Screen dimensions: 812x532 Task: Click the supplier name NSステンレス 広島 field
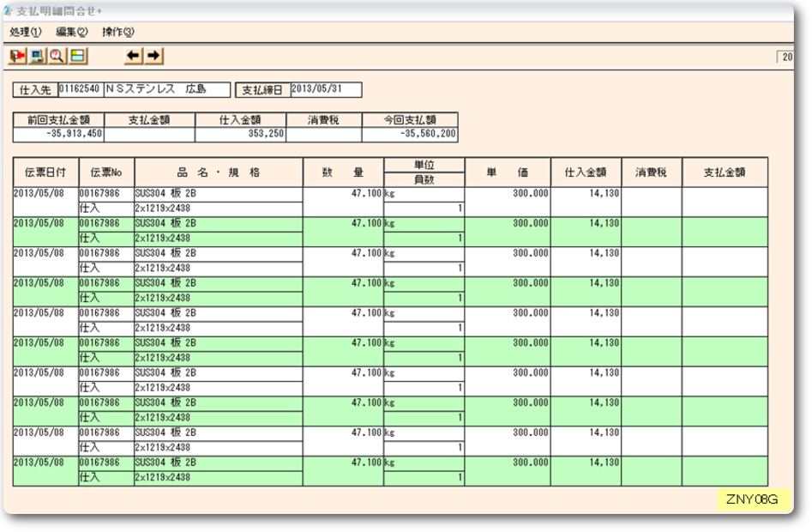point(166,89)
